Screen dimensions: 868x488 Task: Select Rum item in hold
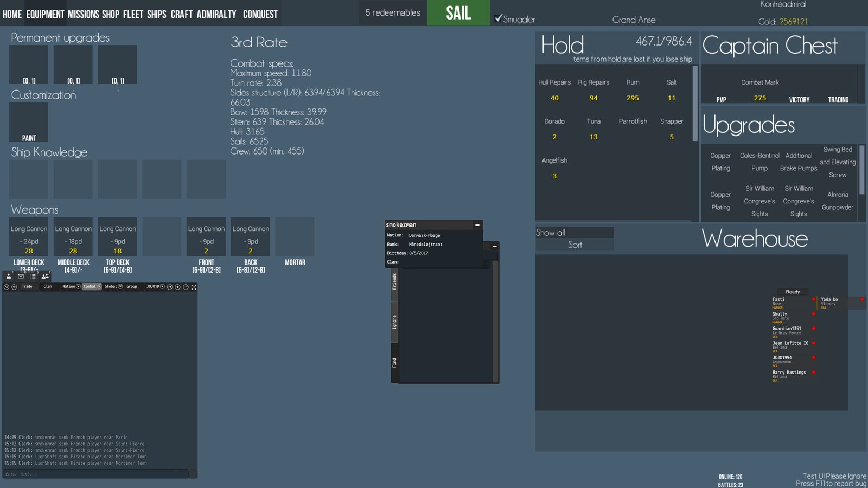pyautogui.click(x=633, y=90)
